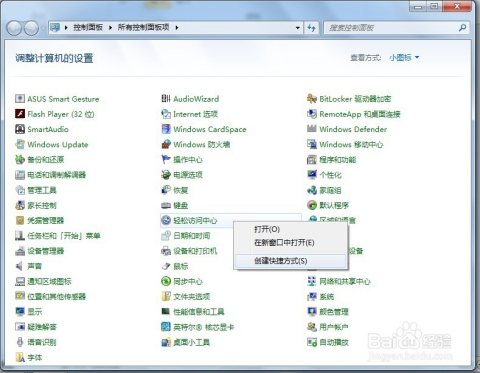Open the RemoteApp 和桌面连接 link

(x=360, y=114)
